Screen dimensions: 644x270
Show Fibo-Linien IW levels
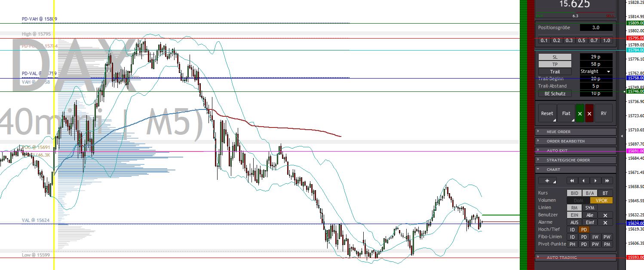(595, 237)
